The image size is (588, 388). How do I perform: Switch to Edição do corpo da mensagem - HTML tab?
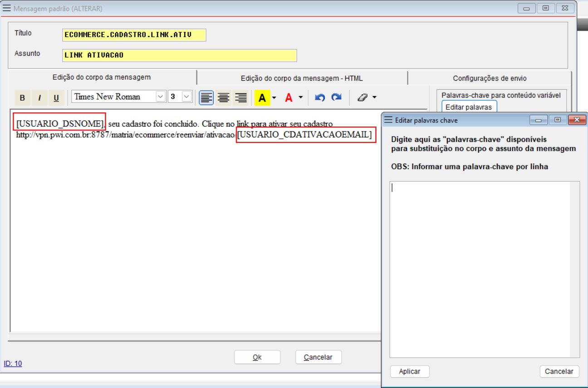(302, 78)
